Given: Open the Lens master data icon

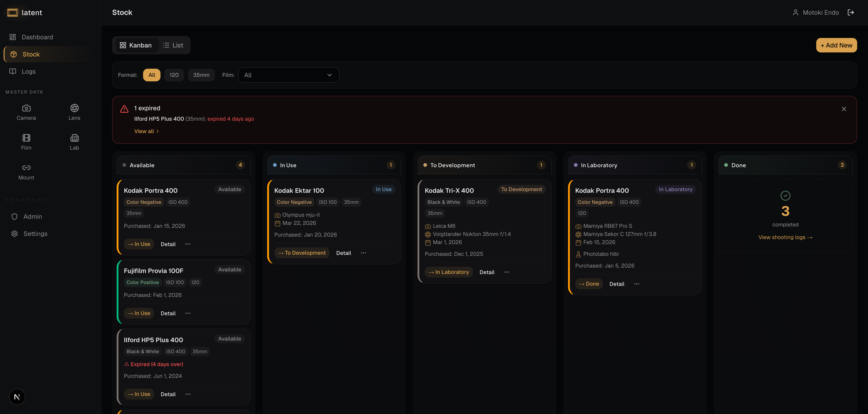Looking at the screenshot, I should tap(74, 112).
